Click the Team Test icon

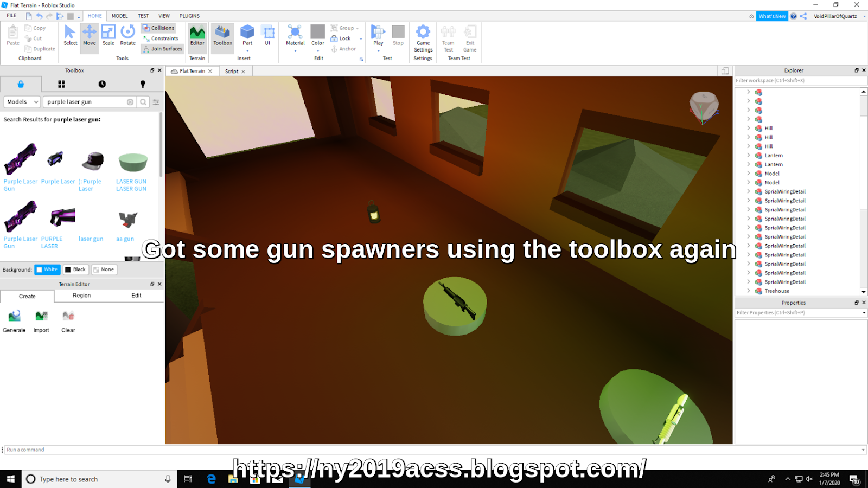click(x=448, y=38)
